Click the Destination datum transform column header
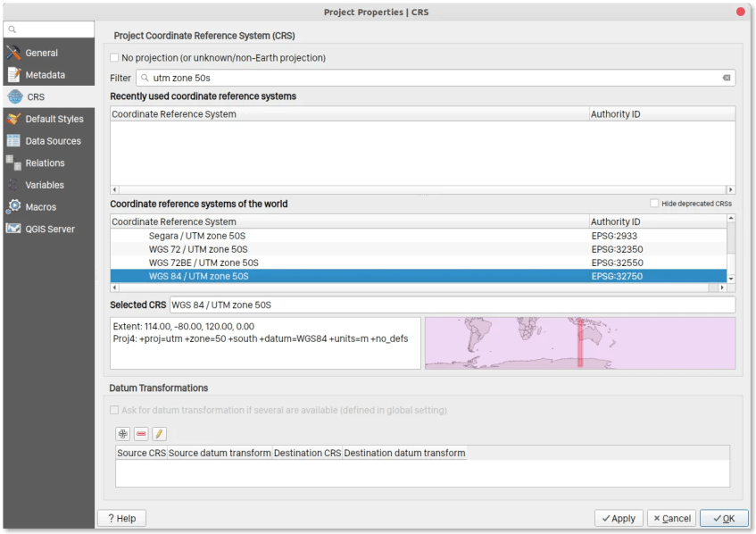Image resolution: width=756 pixels, height=534 pixels. point(404,453)
